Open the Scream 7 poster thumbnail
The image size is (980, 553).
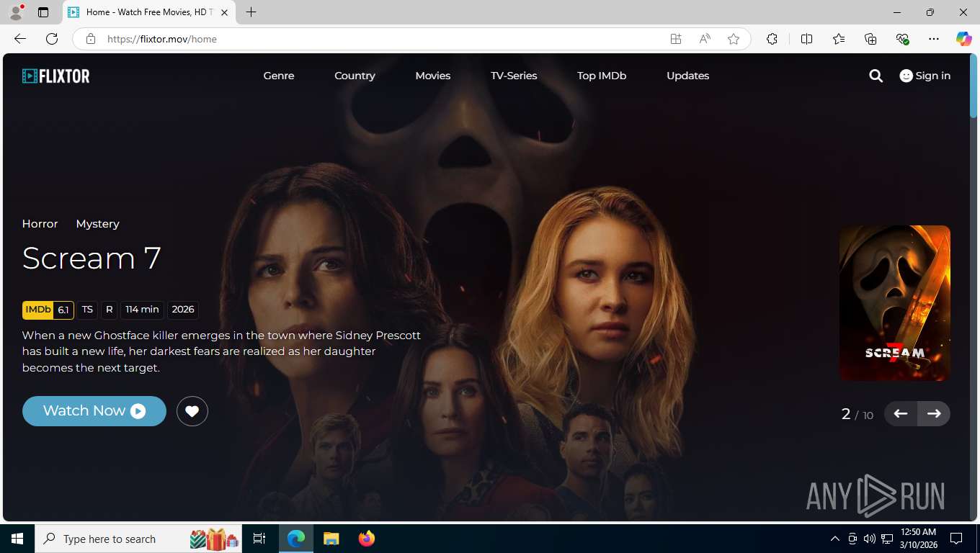point(895,303)
